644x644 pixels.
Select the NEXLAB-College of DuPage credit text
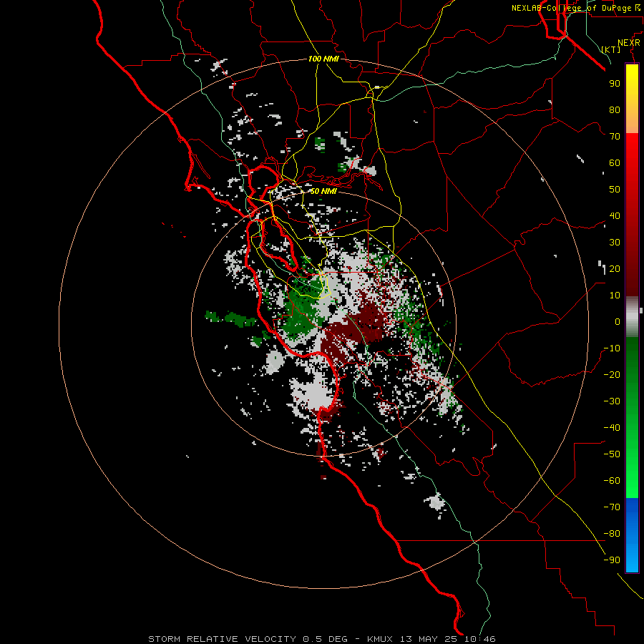pos(576,8)
